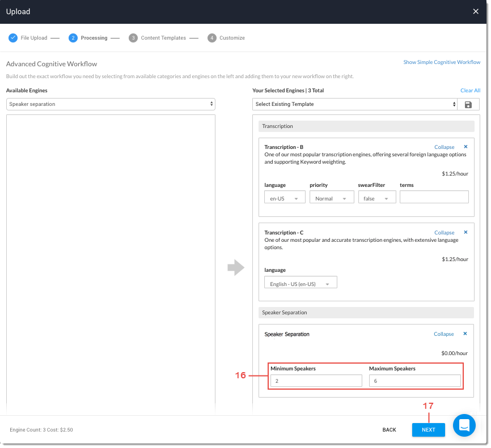The image size is (491, 448).
Task: Open the swearFilter dropdown set to false
Action: [x=377, y=198]
